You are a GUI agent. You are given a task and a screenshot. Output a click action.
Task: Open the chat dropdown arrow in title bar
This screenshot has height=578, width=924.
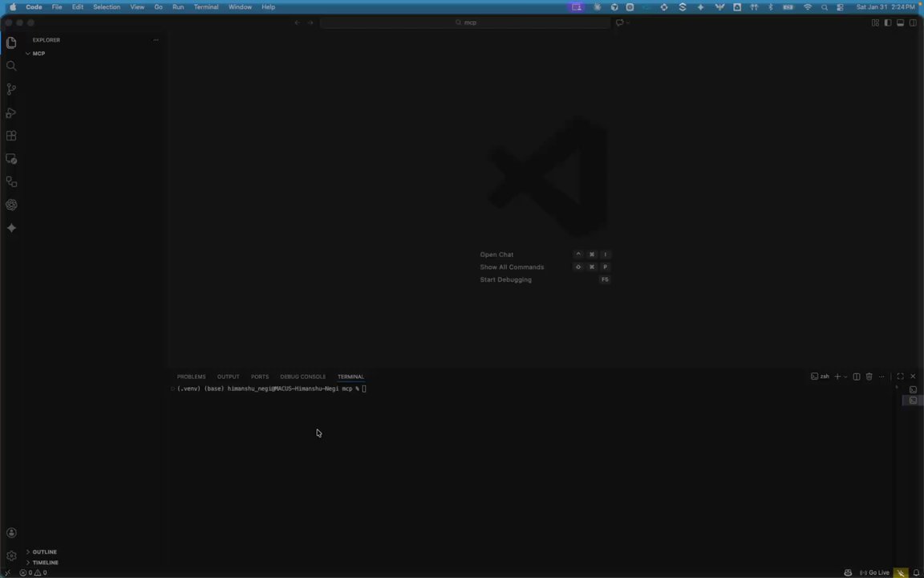(627, 22)
